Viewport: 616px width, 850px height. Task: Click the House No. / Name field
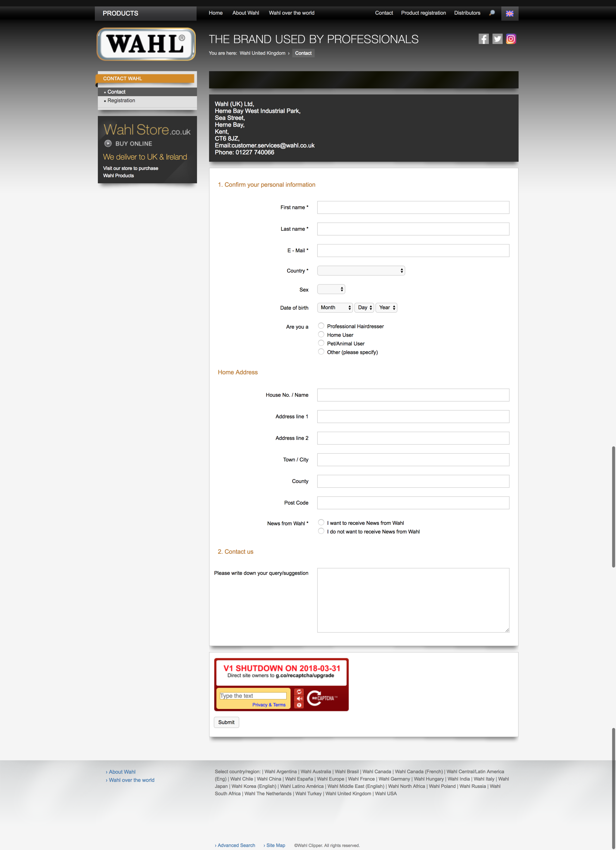(x=413, y=395)
